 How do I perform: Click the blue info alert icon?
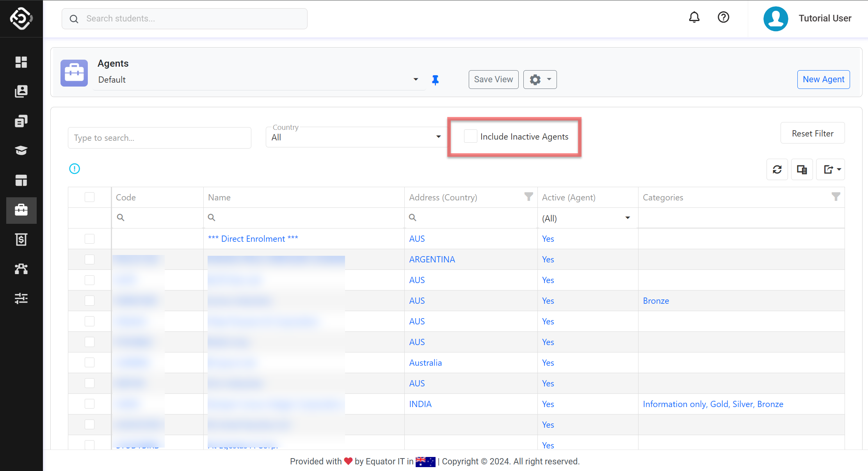[75, 169]
